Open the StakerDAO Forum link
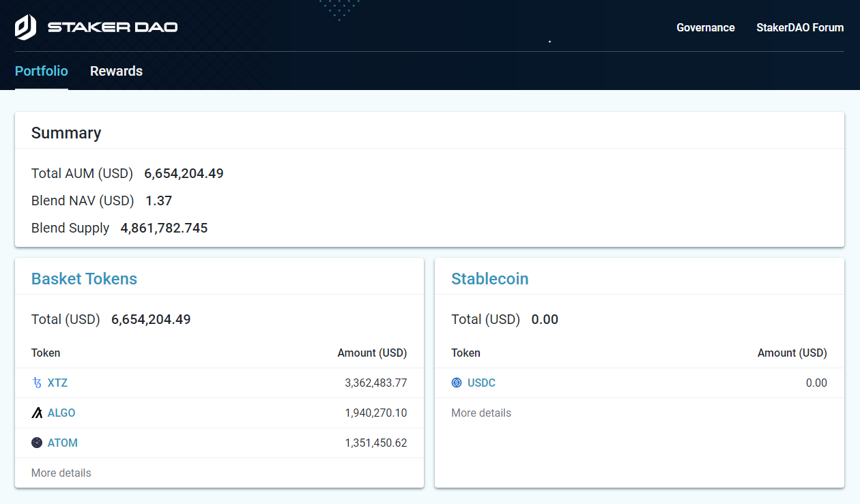 coord(800,28)
